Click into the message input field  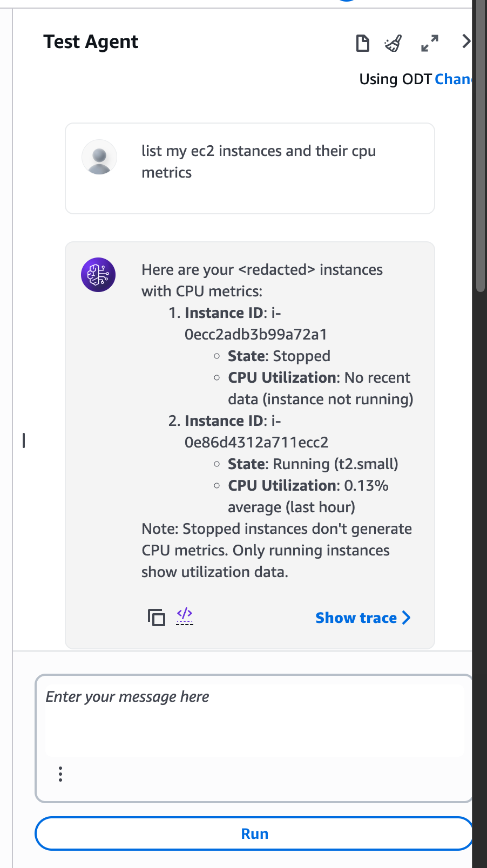pos(254,718)
